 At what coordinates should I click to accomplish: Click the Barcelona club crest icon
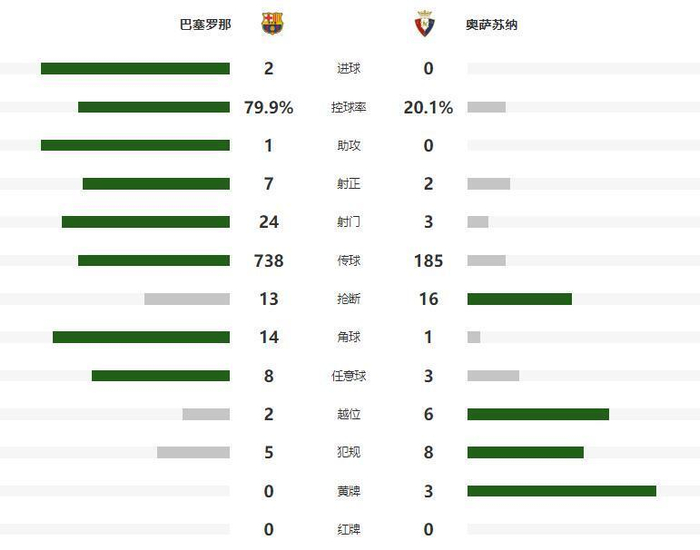click(272, 23)
